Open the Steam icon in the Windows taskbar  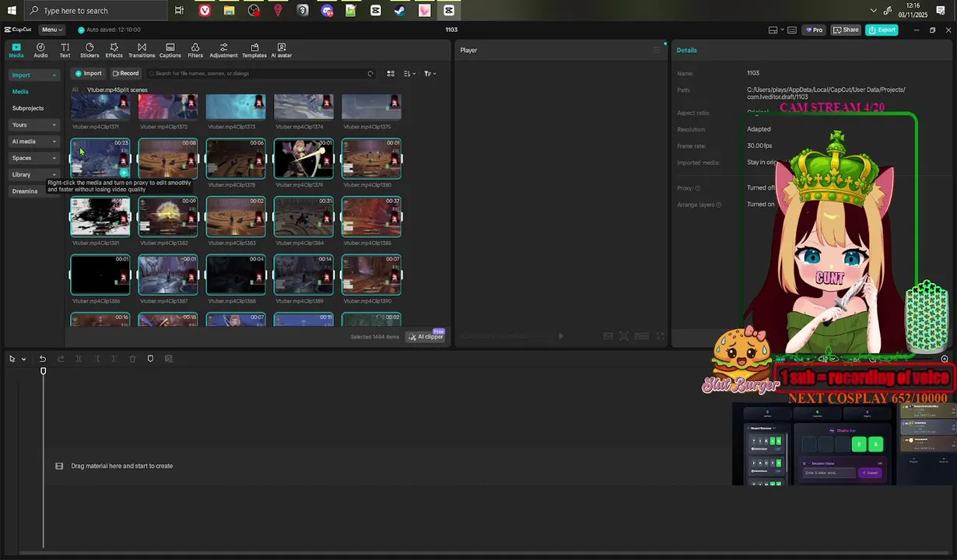399,11
